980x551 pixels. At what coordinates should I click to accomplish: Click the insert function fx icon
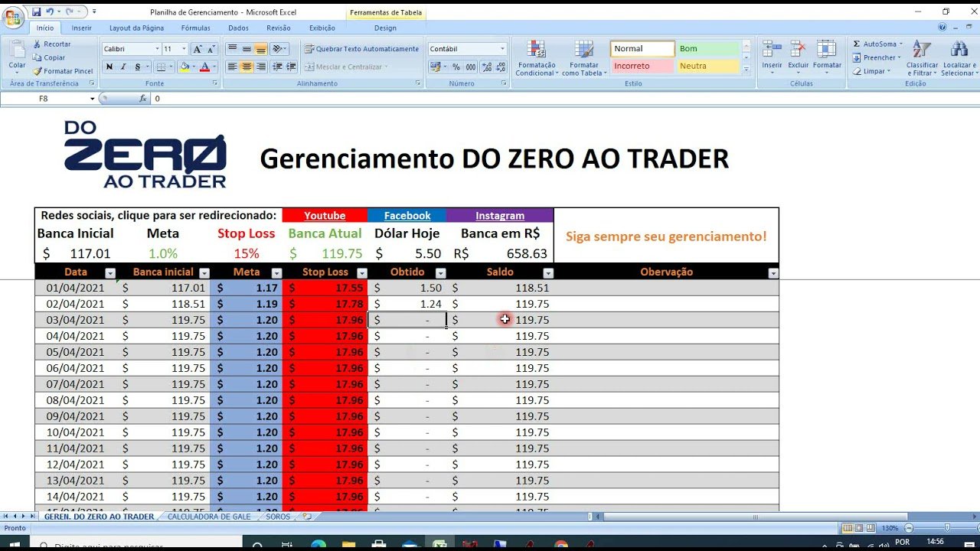(x=143, y=99)
